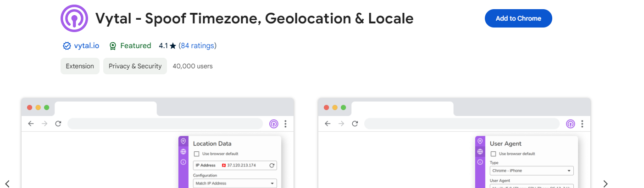Go to previous screenshot with left arrow

pos(7,183)
